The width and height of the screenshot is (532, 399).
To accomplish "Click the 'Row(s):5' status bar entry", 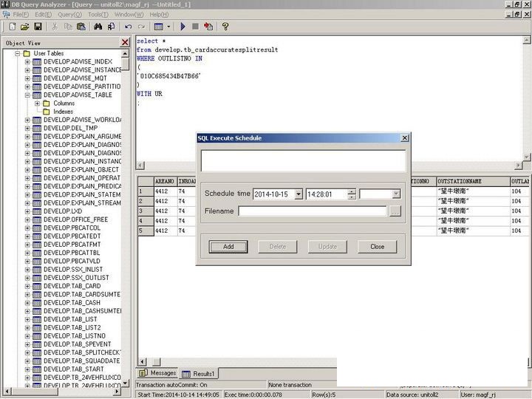I will (x=324, y=395).
